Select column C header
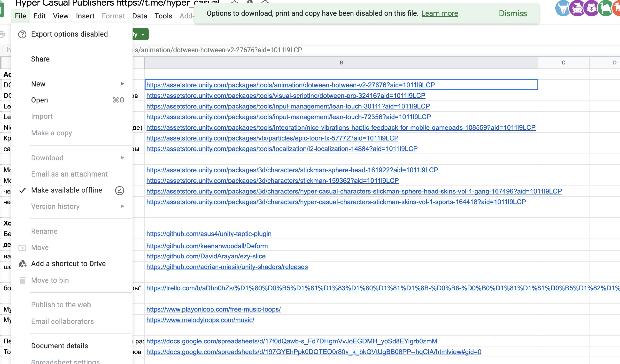This screenshot has width=620, height=364. click(563, 63)
